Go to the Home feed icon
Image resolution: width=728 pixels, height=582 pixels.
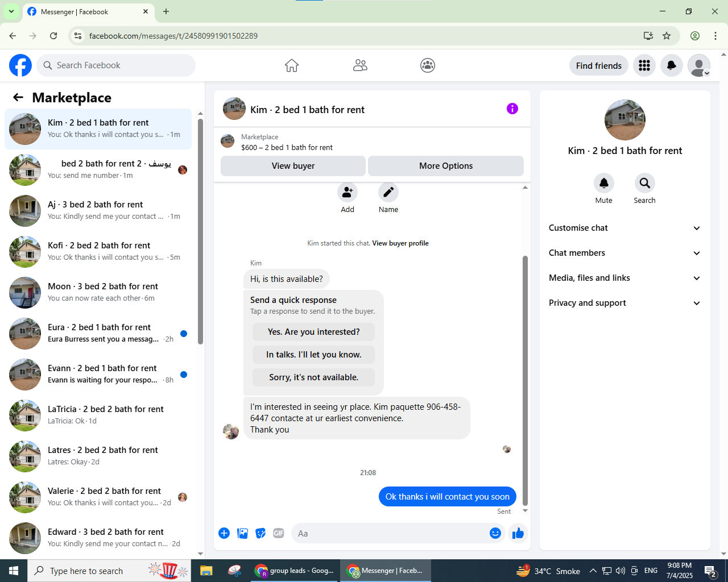pyautogui.click(x=292, y=65)
